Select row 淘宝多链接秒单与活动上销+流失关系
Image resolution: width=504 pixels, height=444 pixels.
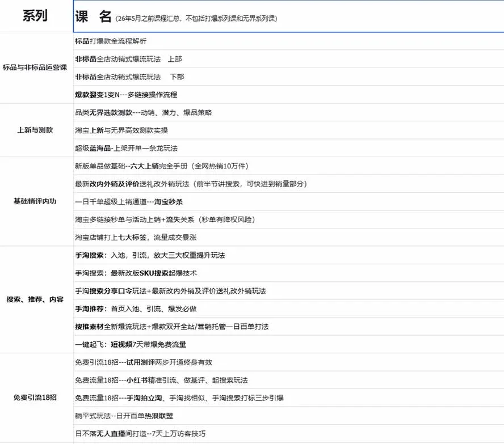coord(289,219)
